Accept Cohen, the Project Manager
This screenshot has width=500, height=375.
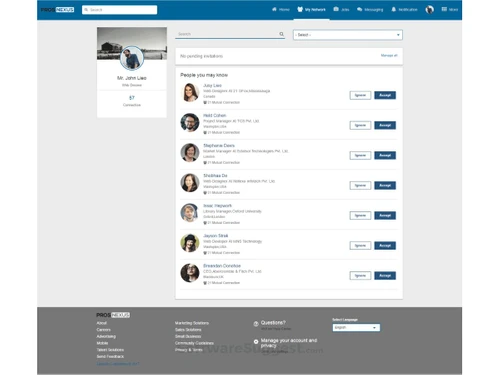coord(385,125)
